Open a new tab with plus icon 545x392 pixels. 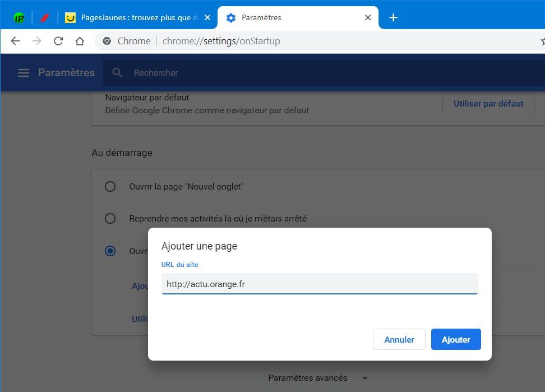pos(393,17)
